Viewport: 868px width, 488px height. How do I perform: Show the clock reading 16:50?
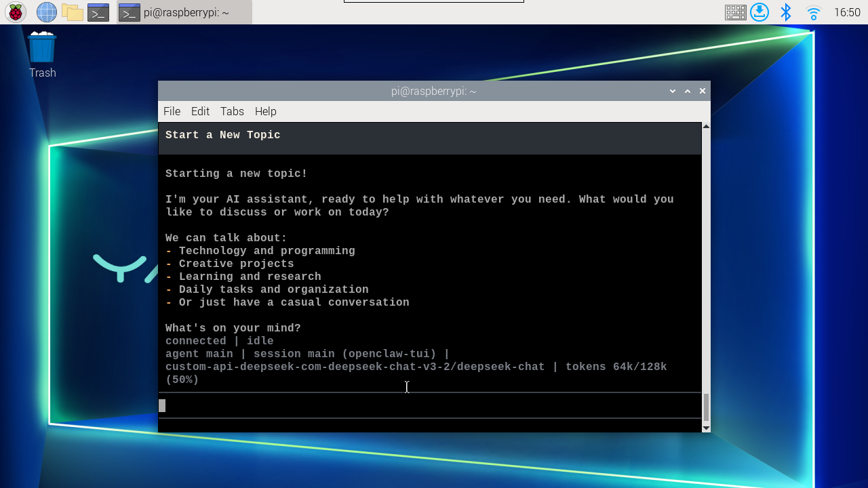coord(847,12)
